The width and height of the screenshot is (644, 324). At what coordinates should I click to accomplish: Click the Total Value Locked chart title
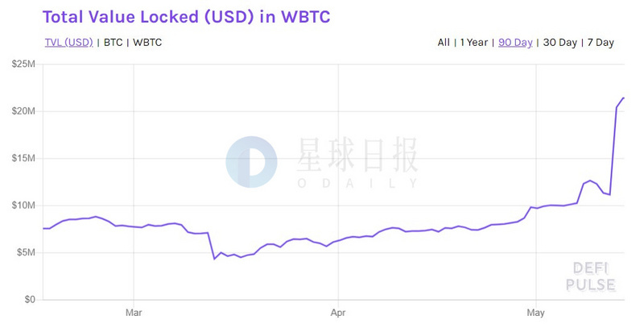(x=186, y=16)
